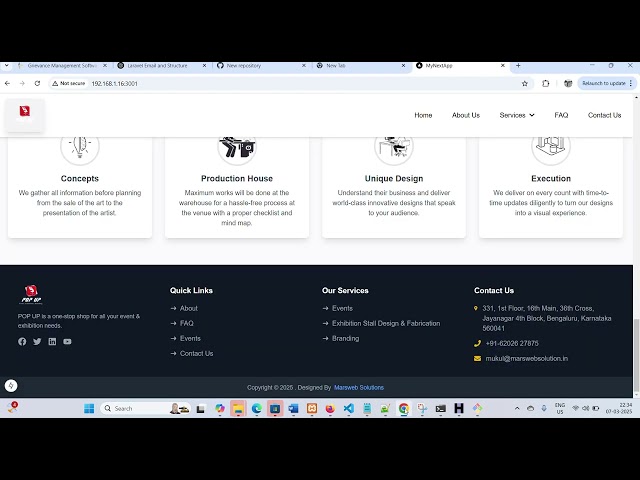Click the Unique Design illustration
The width and height of the screenshot is (640, 480).
pos(394,147)
